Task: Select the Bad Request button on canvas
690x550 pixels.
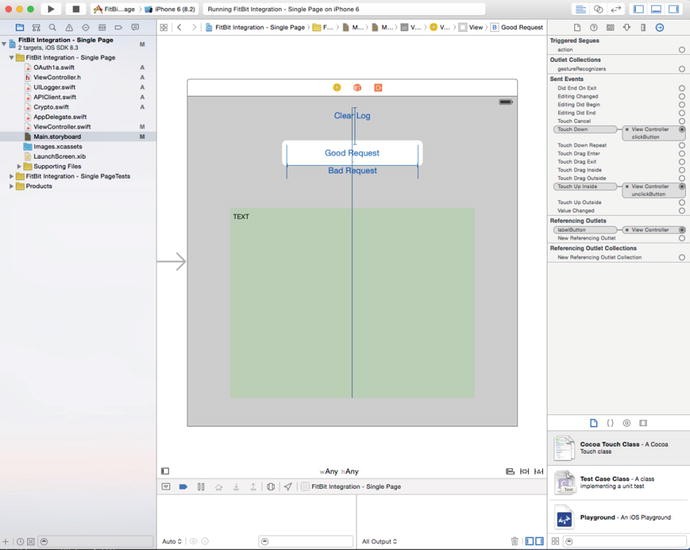Action: coord(352,171)
